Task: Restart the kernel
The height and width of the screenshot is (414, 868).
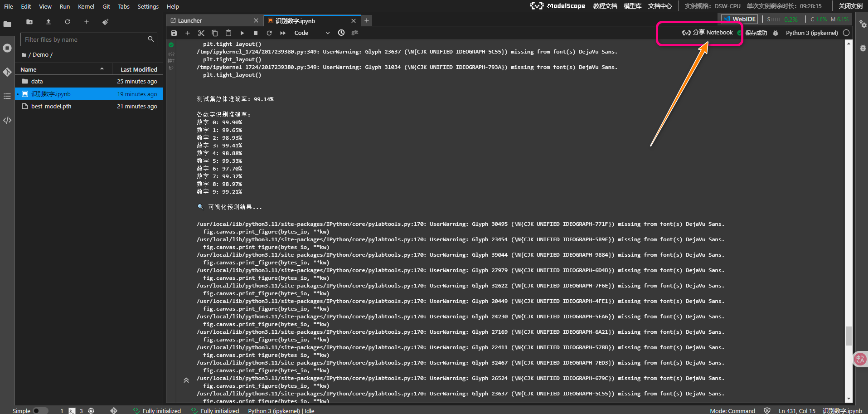Action: click(269, 33)
